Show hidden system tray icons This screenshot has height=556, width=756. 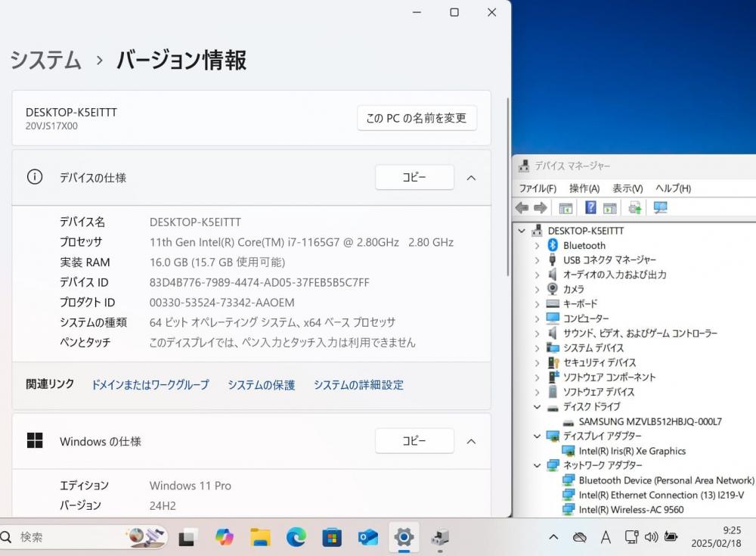click(x=553, y=536)
